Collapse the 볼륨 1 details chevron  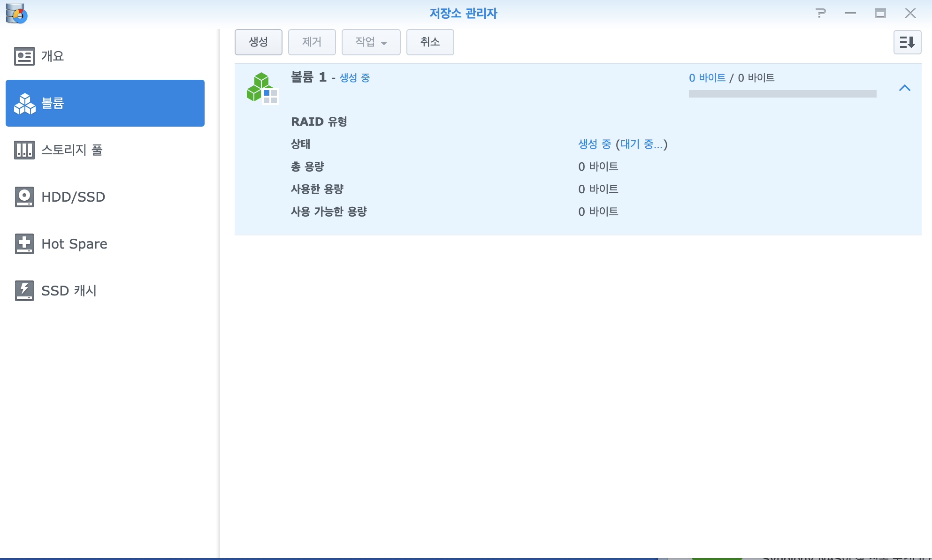point(904,88)
